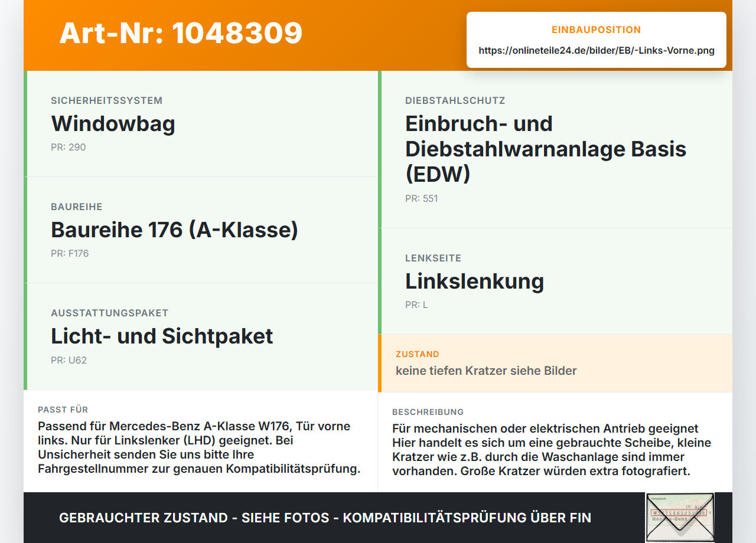Select Einbruch- und Diebstahlwarnanlage Basis (EDW)
The height and width of the screenshot is (543, 756).
[x=546, y=149]
